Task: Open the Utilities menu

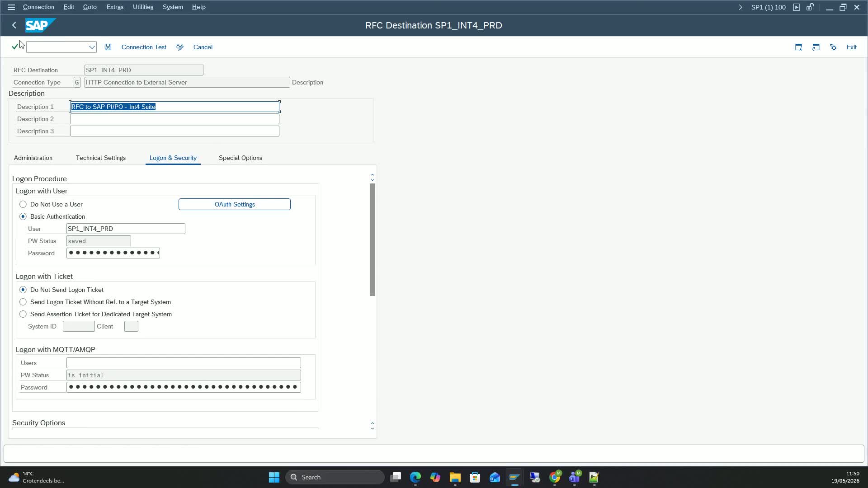Action: pyautogui.click(x=143, y=7)
